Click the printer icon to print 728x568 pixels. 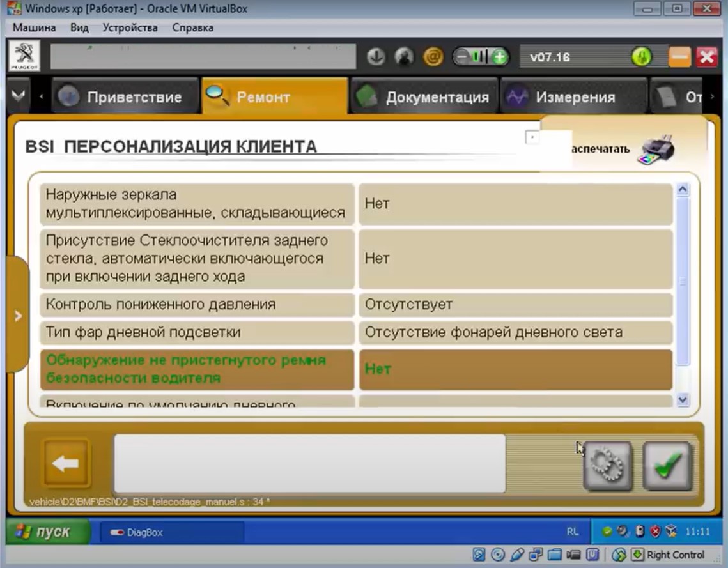click(655, 150)
